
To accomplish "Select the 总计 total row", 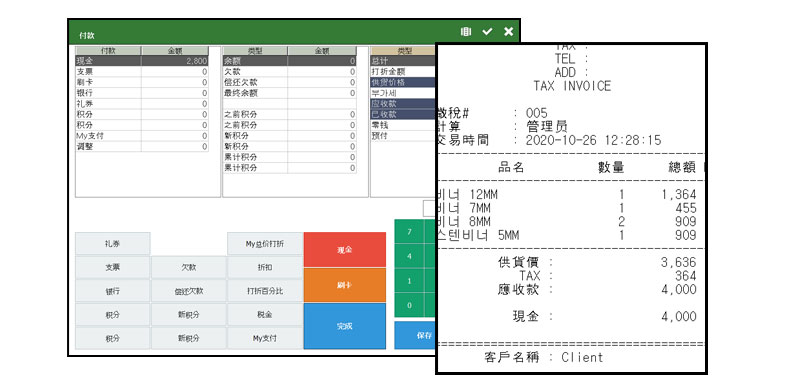I will [403, 61].
